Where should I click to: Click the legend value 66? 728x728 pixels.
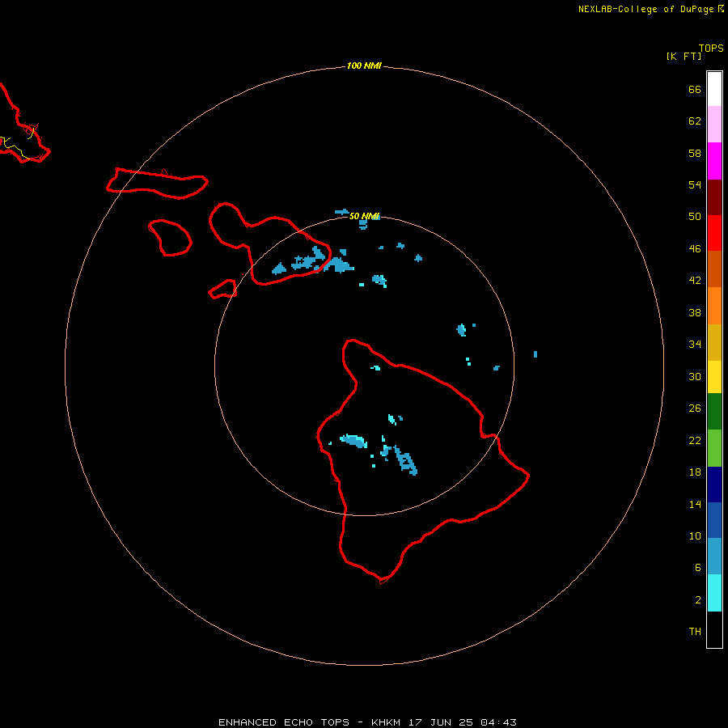[x=695, y=90]
